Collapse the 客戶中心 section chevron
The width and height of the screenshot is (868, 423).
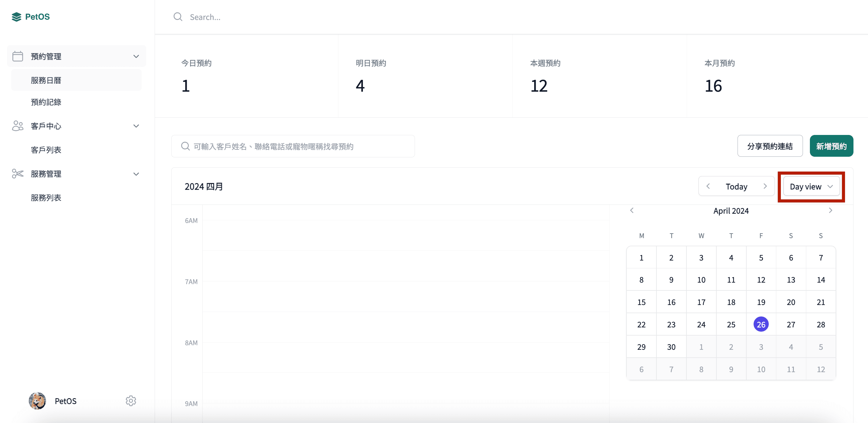point(136,126)
